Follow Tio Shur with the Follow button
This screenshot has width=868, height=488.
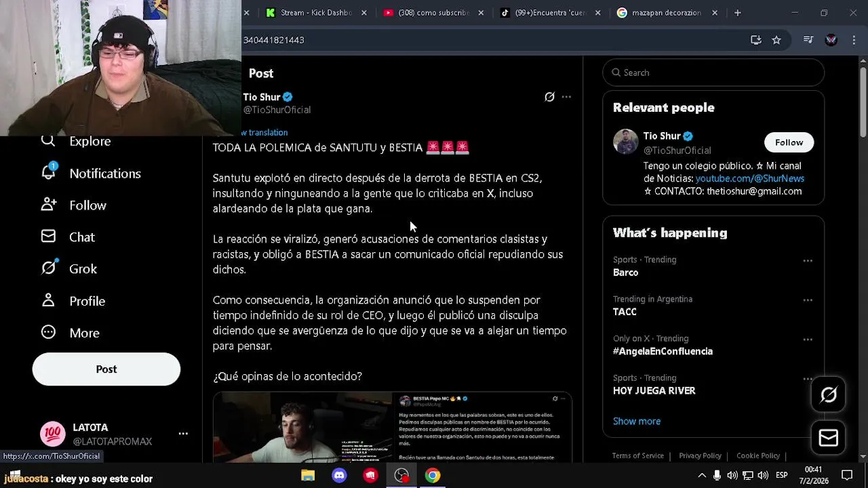[x=789, y=142]
